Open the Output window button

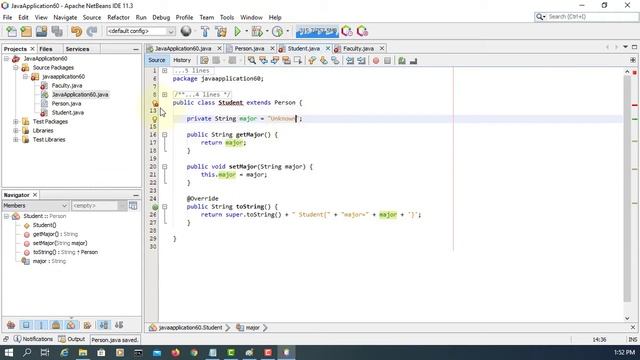coord(71,339)
